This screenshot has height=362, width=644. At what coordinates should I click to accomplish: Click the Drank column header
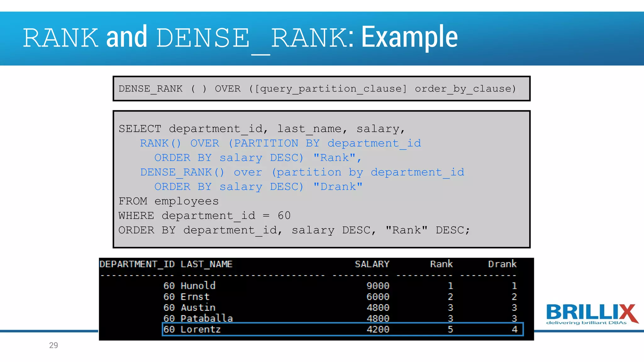tap(502, 264)
